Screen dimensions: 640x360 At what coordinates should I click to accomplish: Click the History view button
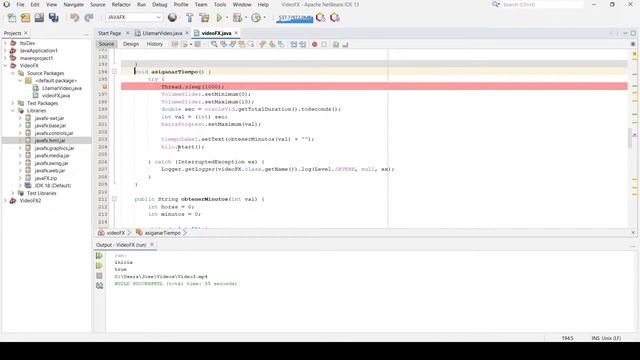(x=154, y=44)
